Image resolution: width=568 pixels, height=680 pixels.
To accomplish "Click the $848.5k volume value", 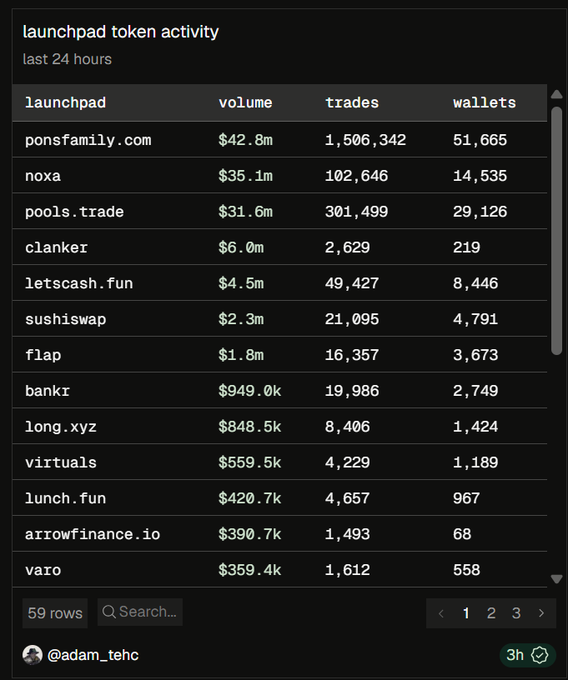I will [250, 427].
